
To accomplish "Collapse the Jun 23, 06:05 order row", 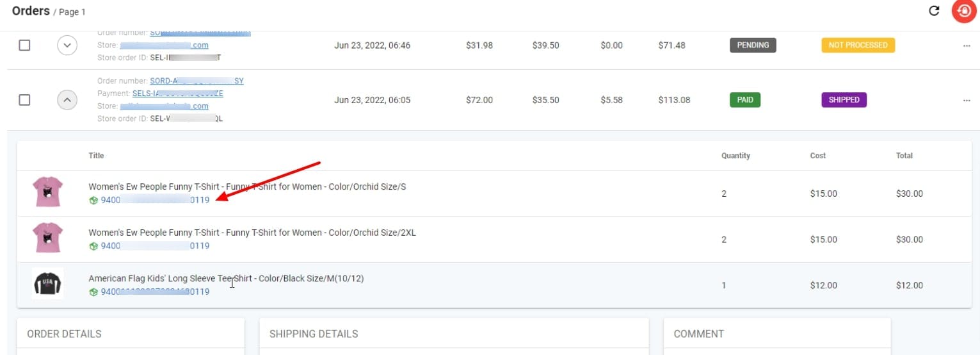I will (x=67, y=100).
